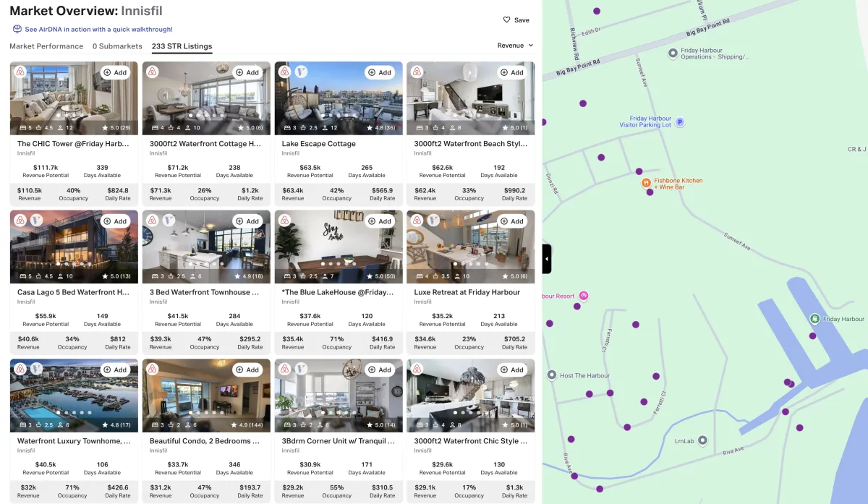Click the Save heart icon
The height and width of the screenshot is (504, 868).
click(506, 20)
